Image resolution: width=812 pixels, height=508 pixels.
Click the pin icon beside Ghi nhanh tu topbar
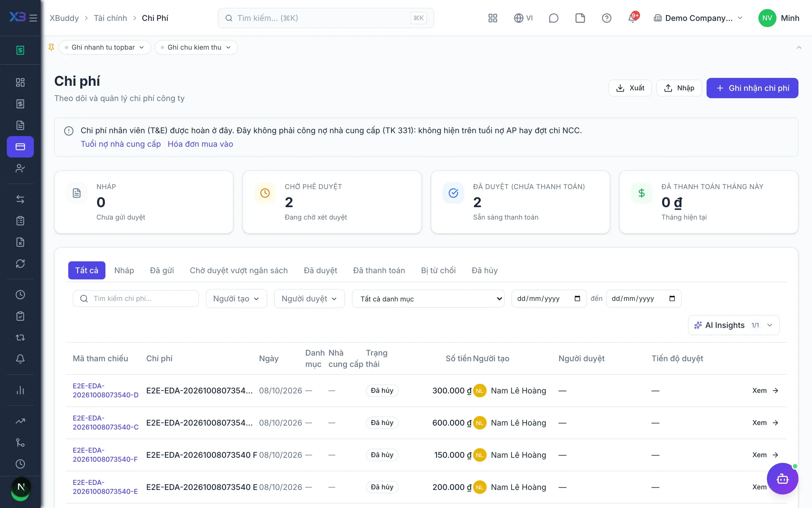(51, 47)
